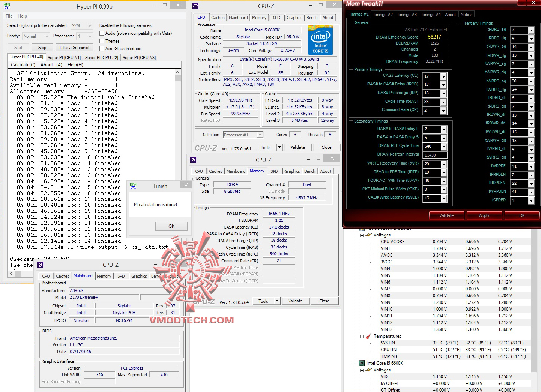This screenshot has width=541, height=392.
Task: Collapse the Temperatures tree node
Action: pos(362,337)
